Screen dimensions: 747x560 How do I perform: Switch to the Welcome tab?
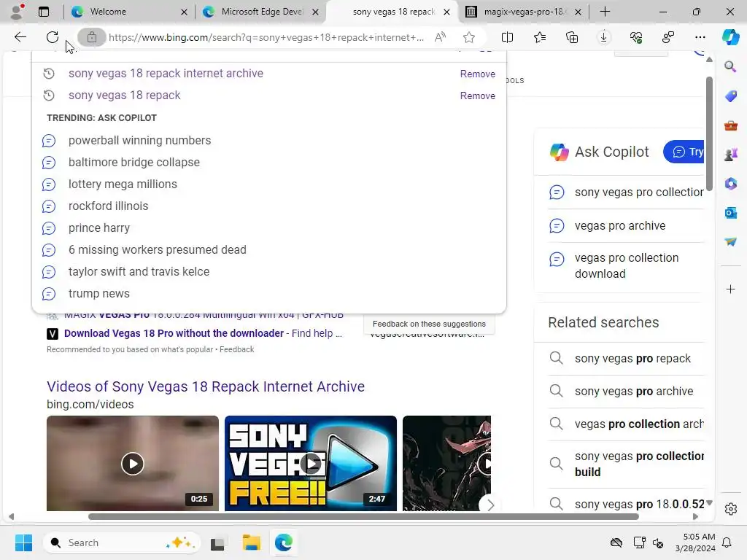(128, 12)
